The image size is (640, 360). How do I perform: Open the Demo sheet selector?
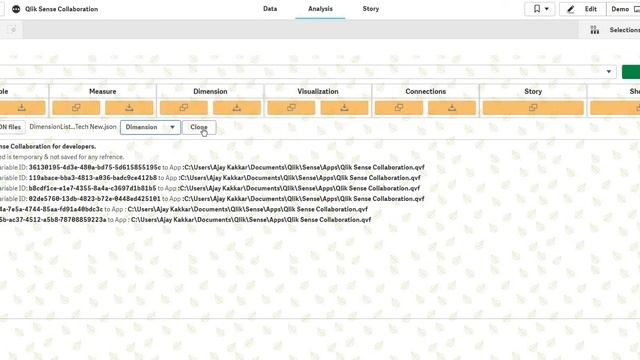[x=624, y=9]
